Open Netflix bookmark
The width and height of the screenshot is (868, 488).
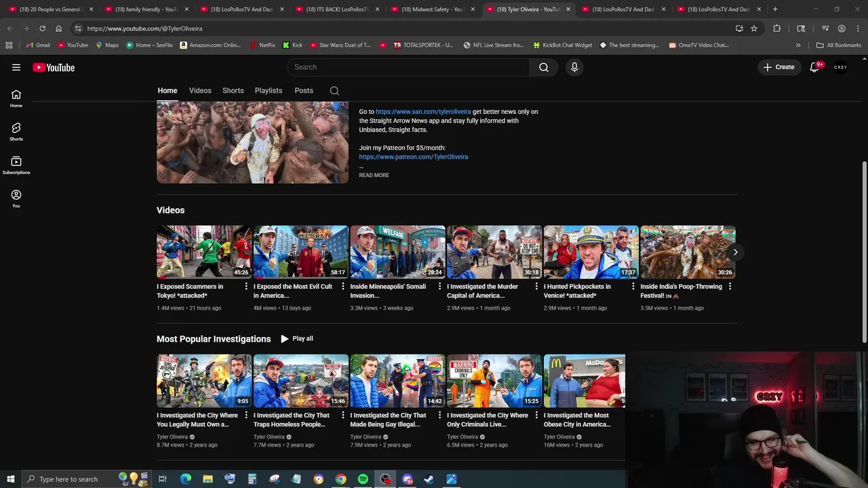(x=262, y=45)
